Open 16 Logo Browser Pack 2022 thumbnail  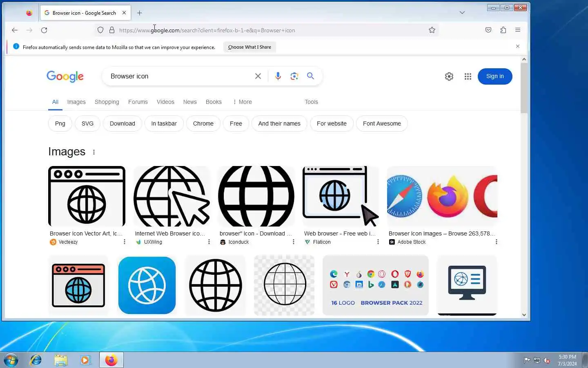pos(376,285)
